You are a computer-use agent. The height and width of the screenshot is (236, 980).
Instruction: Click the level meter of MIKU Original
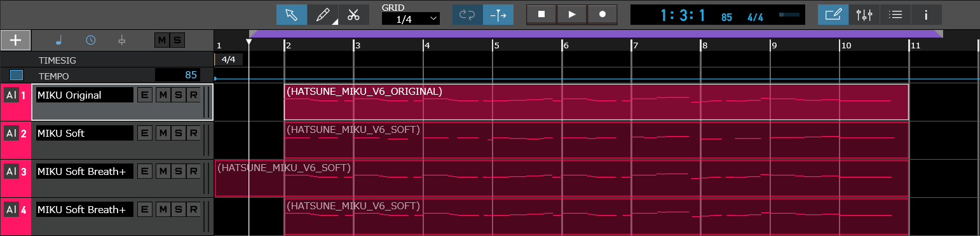[x=206, y=102]
